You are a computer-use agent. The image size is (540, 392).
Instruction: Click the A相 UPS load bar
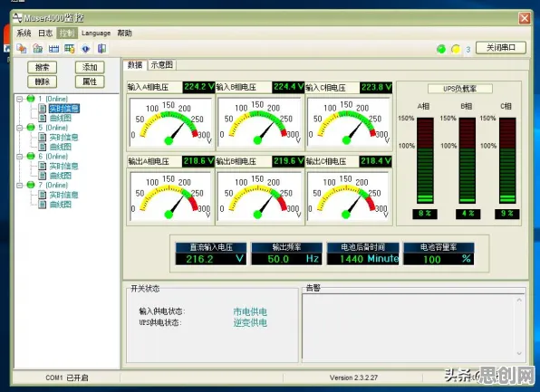pos(425,160)
